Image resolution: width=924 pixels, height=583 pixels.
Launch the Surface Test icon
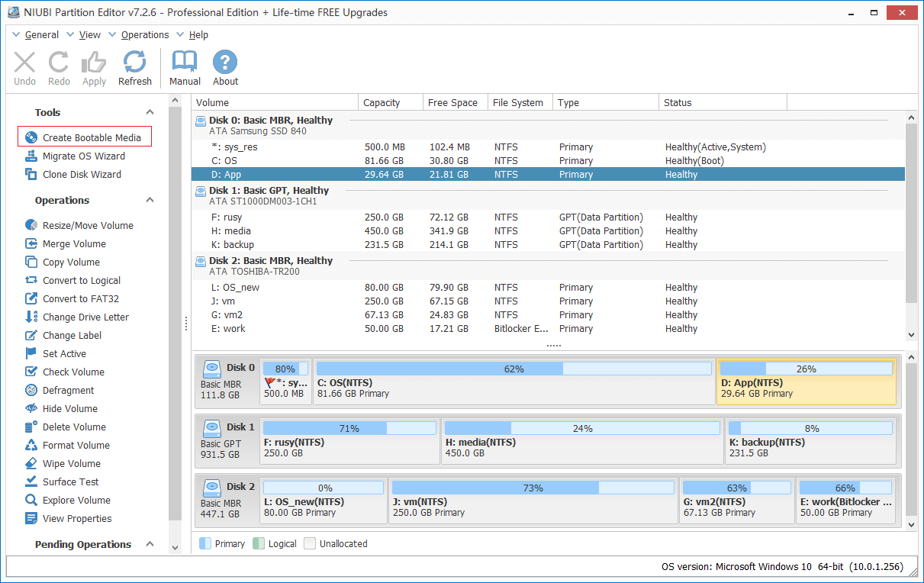(x=31, y=482)
